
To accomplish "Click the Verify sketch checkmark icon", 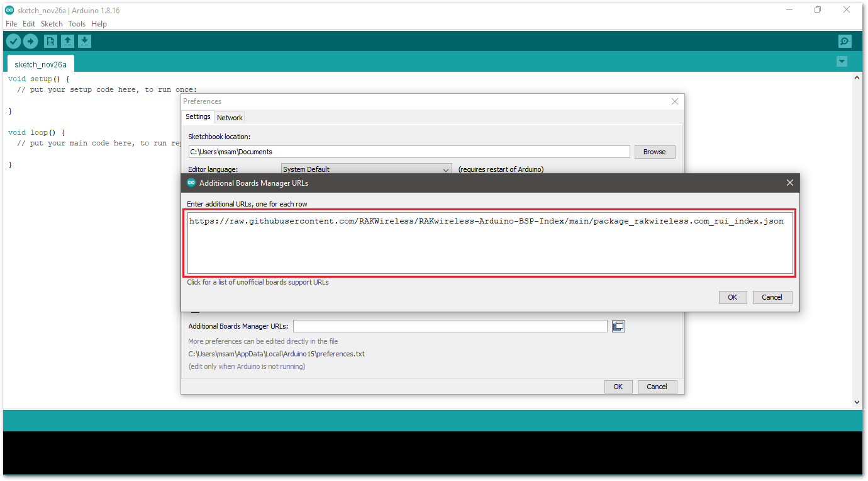I will click(x=13, y=42).
